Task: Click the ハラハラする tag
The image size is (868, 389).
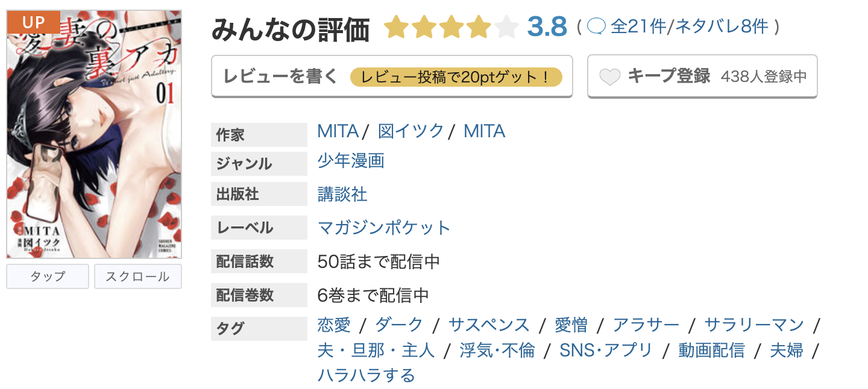Action: (366, 376)
